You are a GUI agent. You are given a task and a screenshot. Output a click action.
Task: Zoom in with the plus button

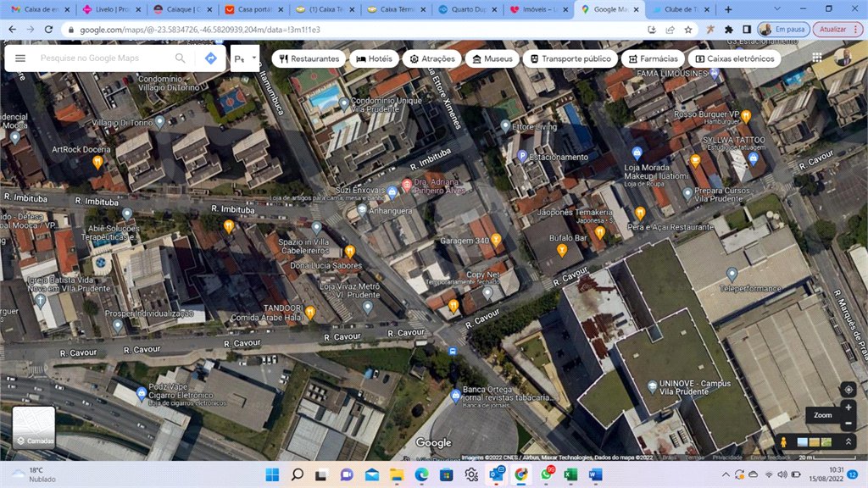coord(848,408)
